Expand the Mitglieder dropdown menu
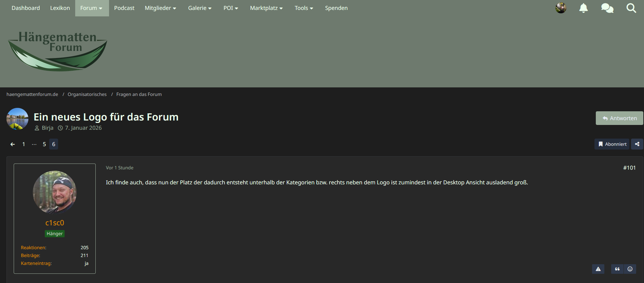The height and width of the screenshot is (283, 644). point(160,8)
